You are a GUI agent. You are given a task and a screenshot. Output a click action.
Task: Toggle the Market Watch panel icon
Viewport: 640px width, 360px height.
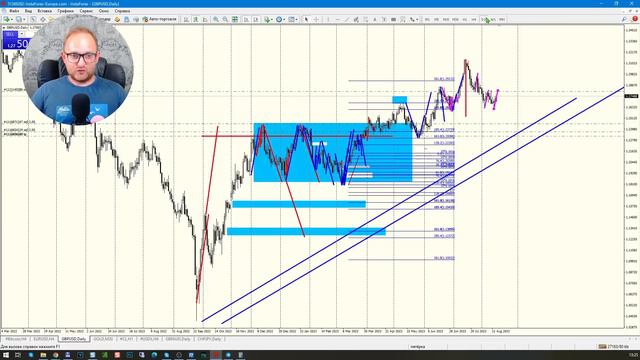pyautogui.click(x=33, y=19)
